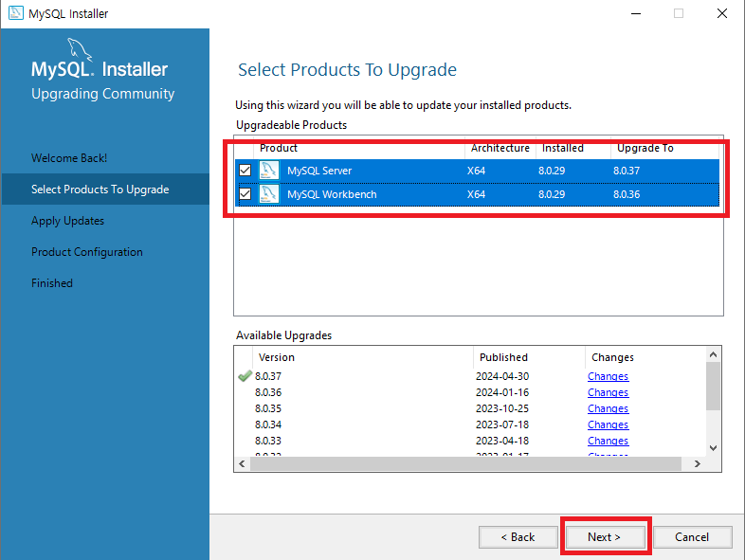Go to Welcome Back! step

click(69, 158)
